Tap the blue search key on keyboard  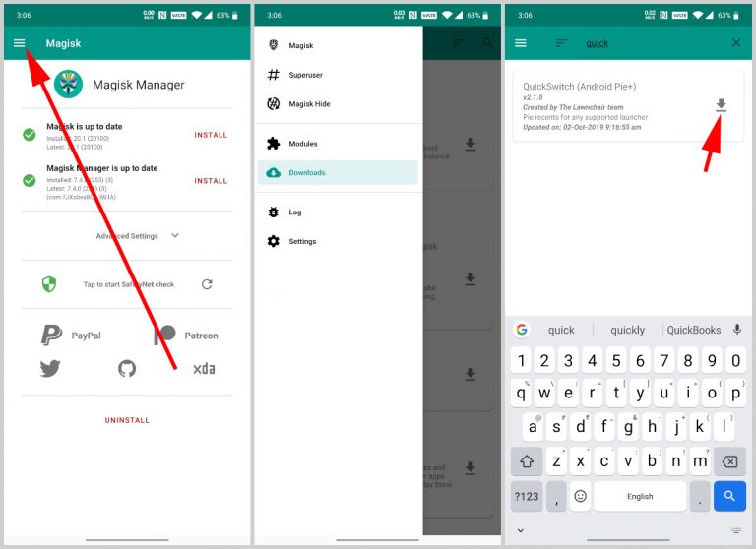tap(729, 496)
